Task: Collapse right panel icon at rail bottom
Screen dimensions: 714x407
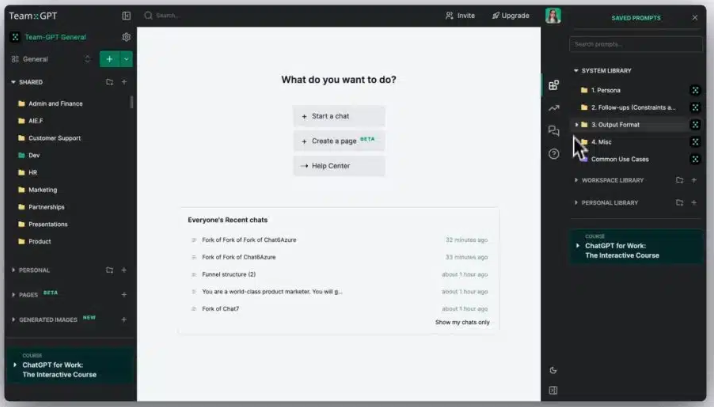Action: tap(553, 391)
